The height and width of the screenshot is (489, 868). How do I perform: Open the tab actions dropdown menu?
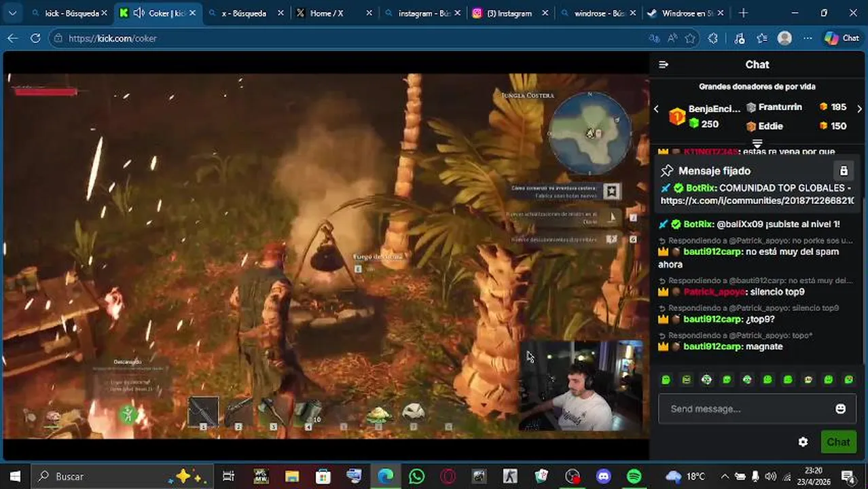coord(13,13)
